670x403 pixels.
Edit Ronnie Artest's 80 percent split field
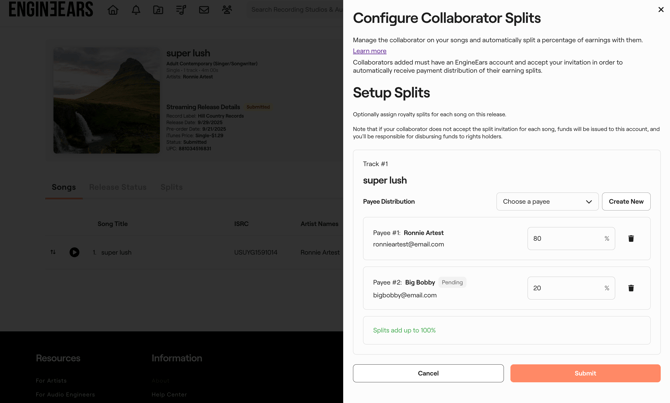click(564, 239)
